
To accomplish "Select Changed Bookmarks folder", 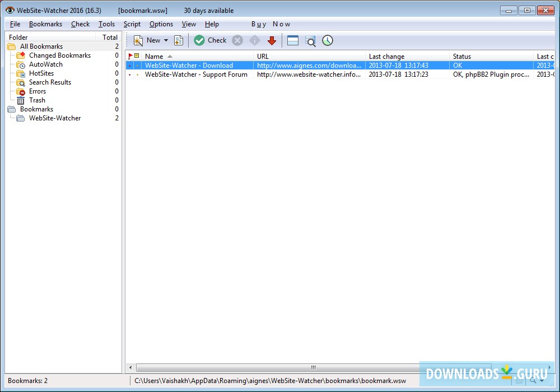I will click(x=60, y=55).
